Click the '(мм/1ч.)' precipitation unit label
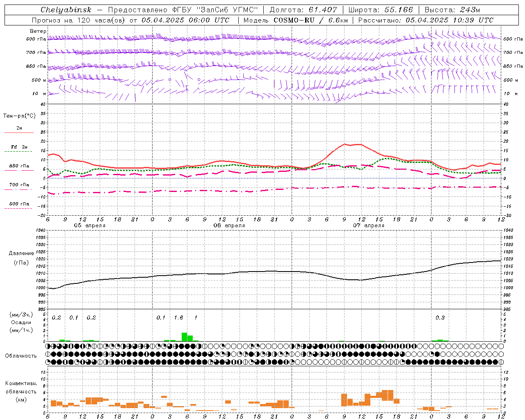This screenshot has height=420, width=525. 21,330
